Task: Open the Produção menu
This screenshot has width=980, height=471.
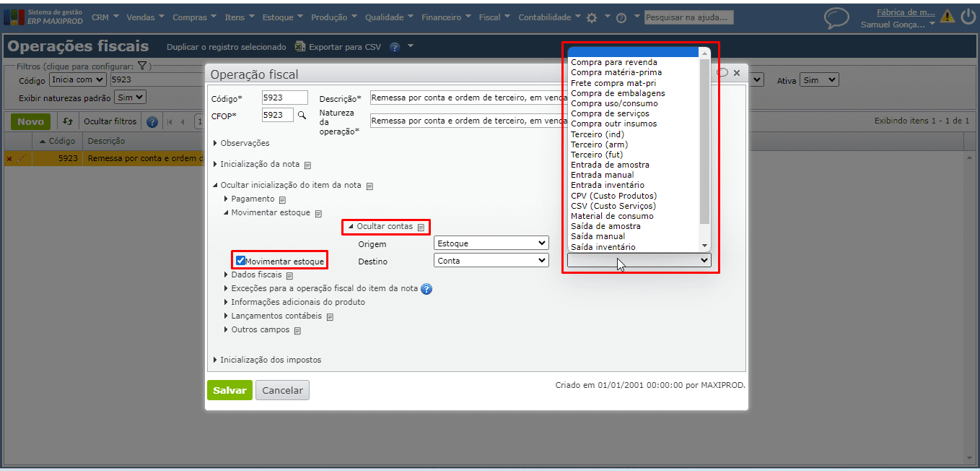Action: pos(334,17)
